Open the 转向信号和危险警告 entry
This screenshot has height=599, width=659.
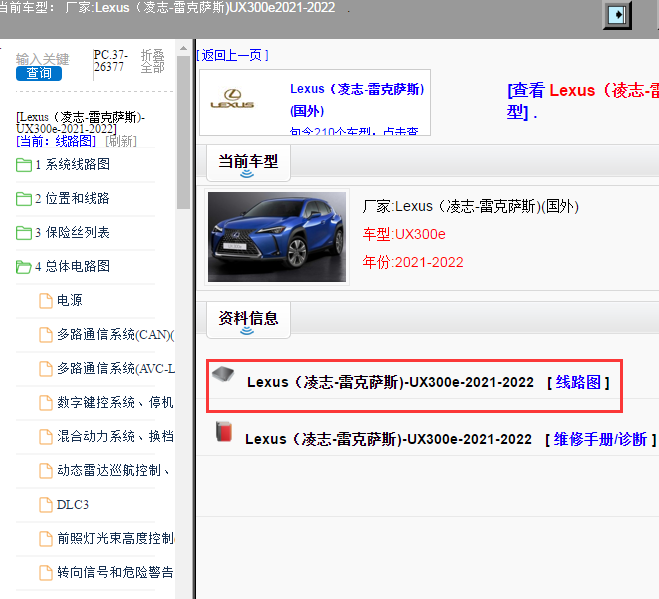pos(116,573)
